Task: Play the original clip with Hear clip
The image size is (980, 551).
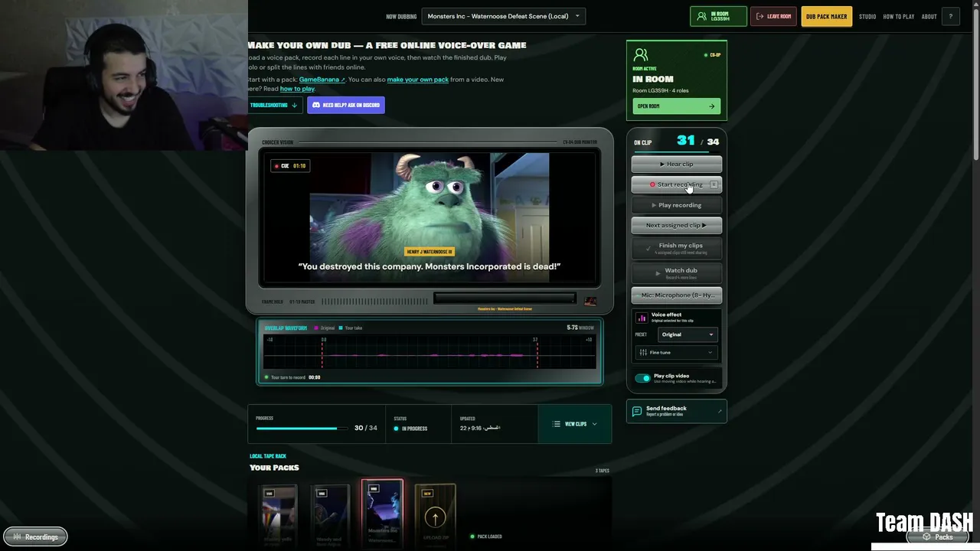Action: click(x=677, y=164)
